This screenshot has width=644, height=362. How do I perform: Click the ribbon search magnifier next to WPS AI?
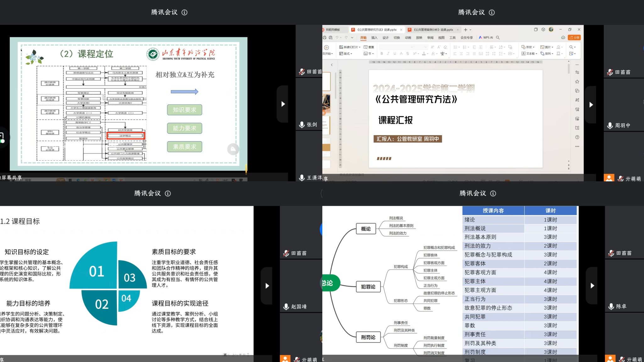(x=498, y=38)
